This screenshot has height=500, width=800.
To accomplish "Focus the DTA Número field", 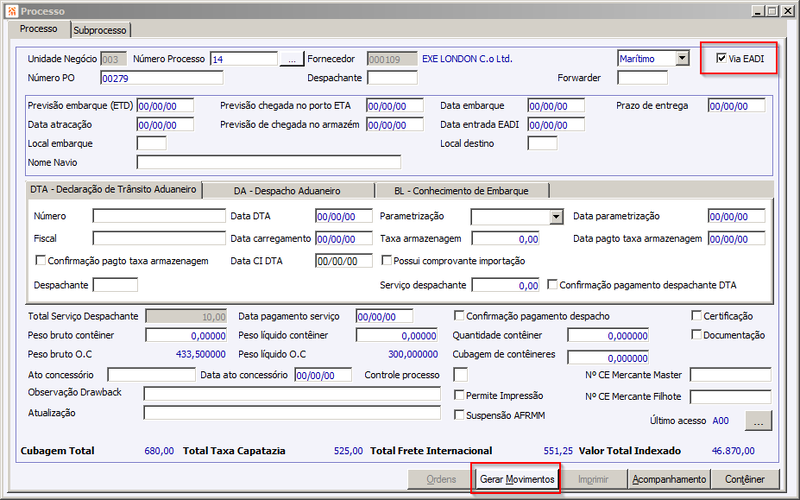I will click(159, 216).
